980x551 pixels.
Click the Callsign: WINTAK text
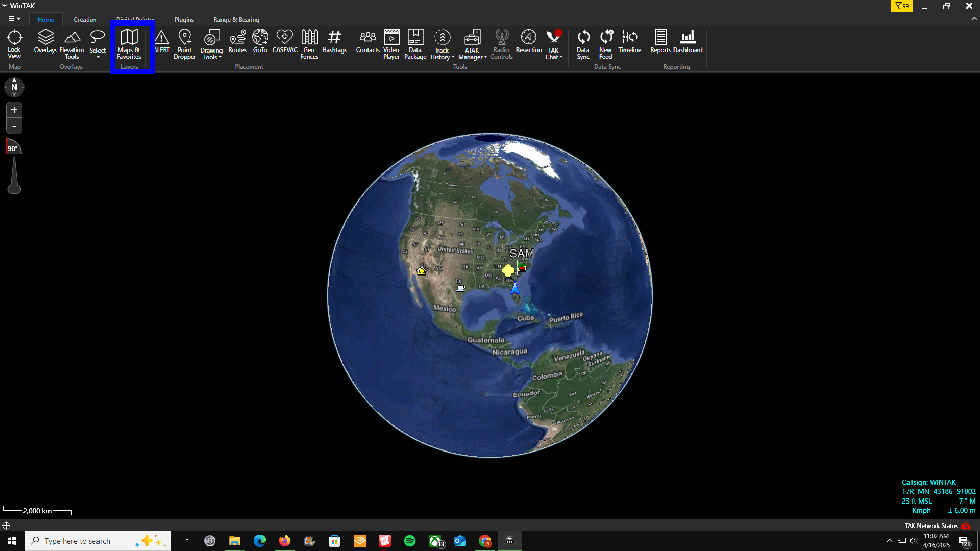[929, 482]
